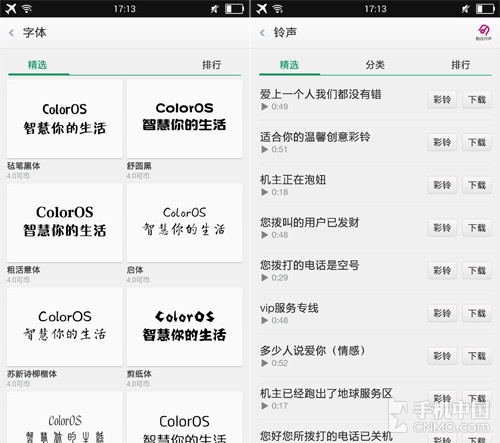The width and height of the screenshot is (500, 443).
Task: Tap battery icon in right status bar
Action: 485,9
